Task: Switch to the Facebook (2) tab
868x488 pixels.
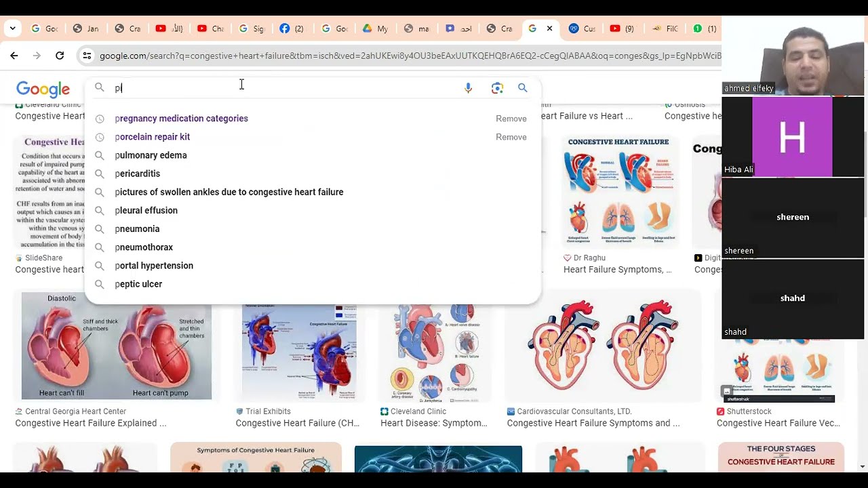Action: click(293, 28)
